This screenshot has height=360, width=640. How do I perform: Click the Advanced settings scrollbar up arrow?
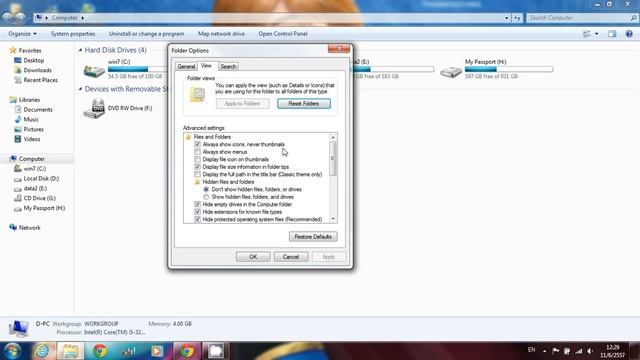333,137
